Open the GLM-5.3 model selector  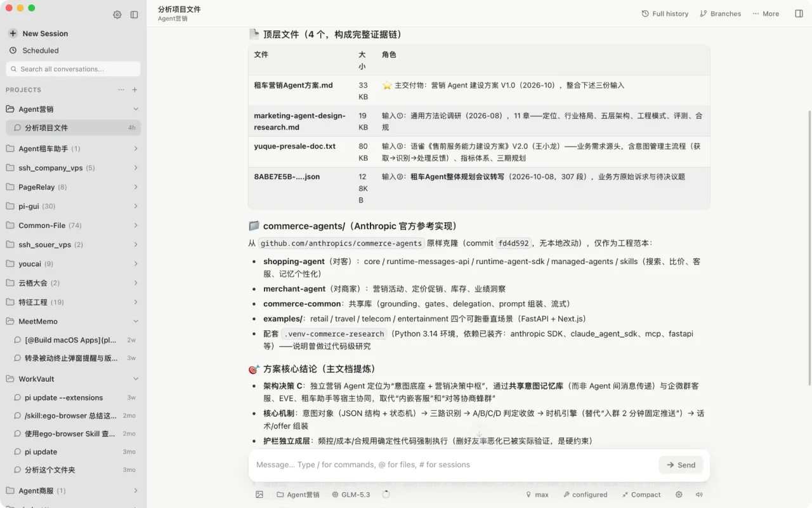[351, 495]
